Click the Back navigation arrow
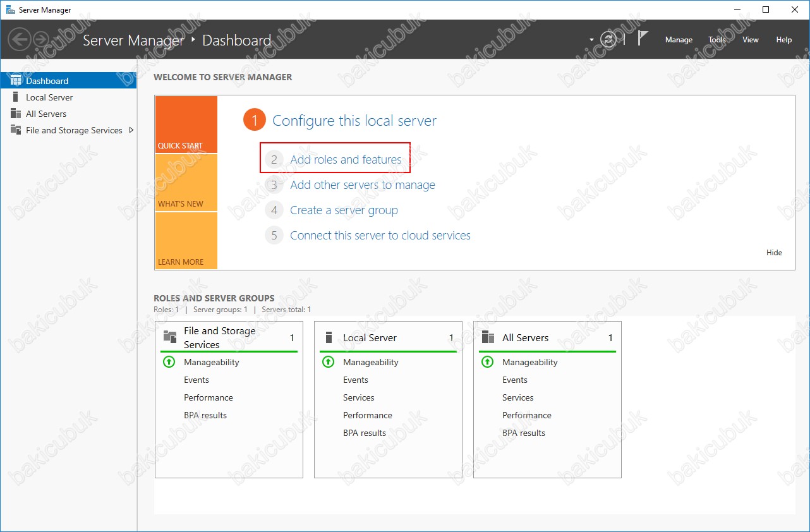This screenshot has width=810, height=532. (x=20, y=39)
